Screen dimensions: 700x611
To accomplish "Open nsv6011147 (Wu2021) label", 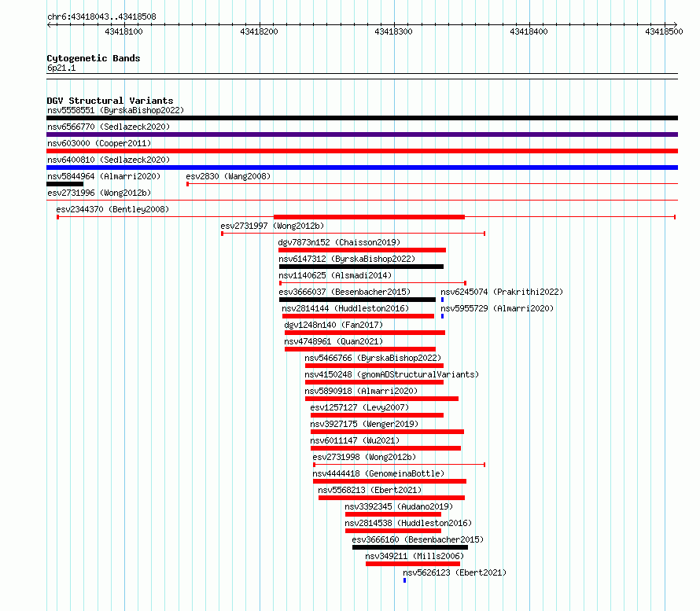I will click(x=355, y=440).
